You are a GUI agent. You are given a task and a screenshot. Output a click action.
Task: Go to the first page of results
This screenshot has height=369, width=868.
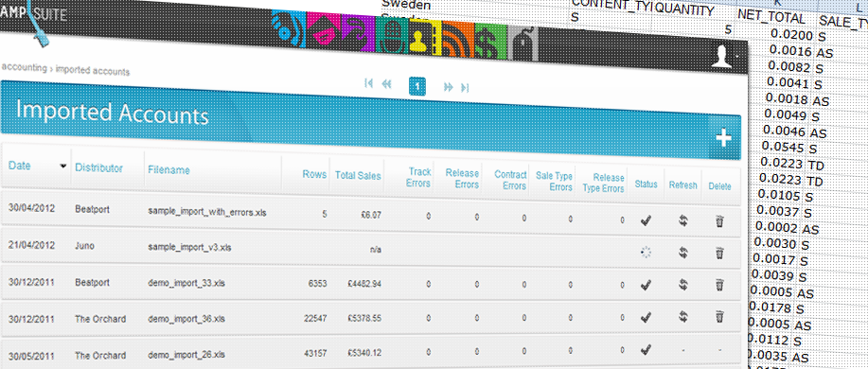(368, 83)
